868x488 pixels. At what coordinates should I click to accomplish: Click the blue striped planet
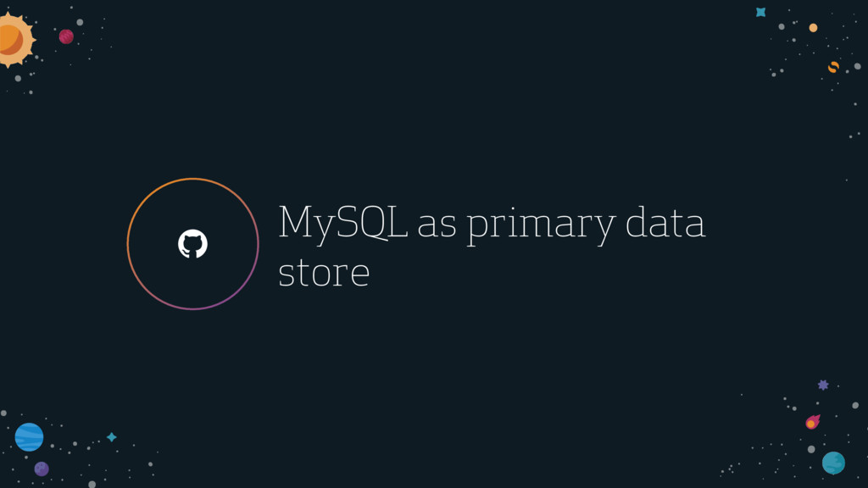click(x=30, y=437)
